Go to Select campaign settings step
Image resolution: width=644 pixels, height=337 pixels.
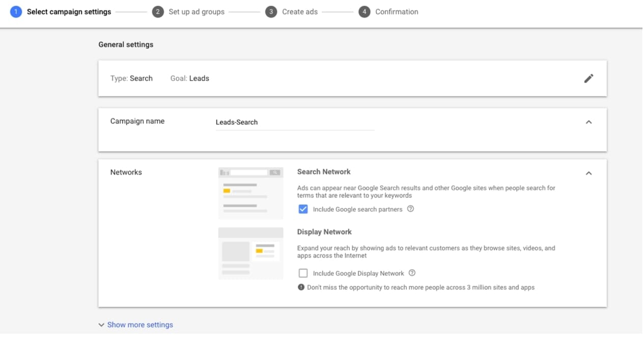click(x=69, y=12)
